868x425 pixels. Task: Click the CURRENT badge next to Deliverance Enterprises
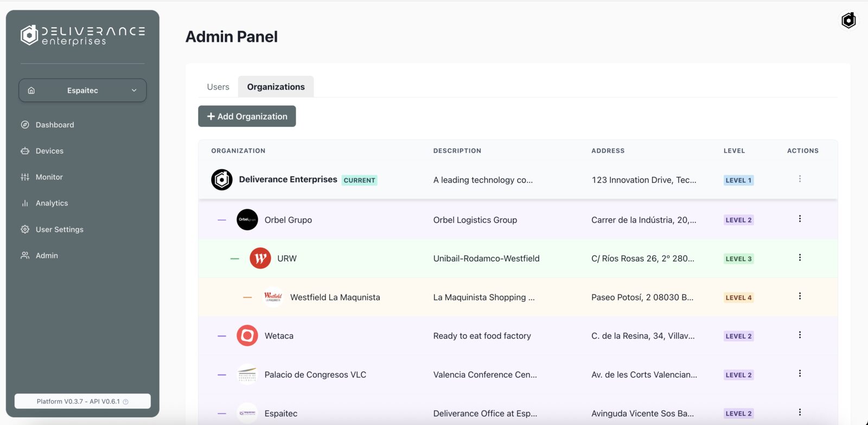tap(359, 180)
